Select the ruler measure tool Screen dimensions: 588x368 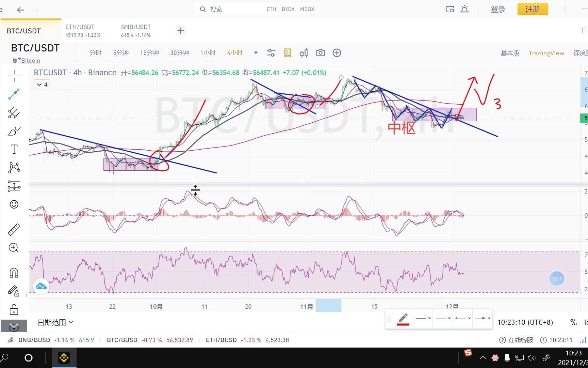pyautogui.click(x=14, y=230)
